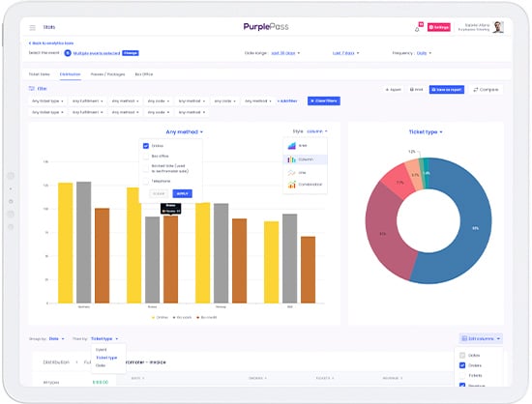Toggle the Orders column checkbox
532x404 pixels.
[x=462, y=365]
